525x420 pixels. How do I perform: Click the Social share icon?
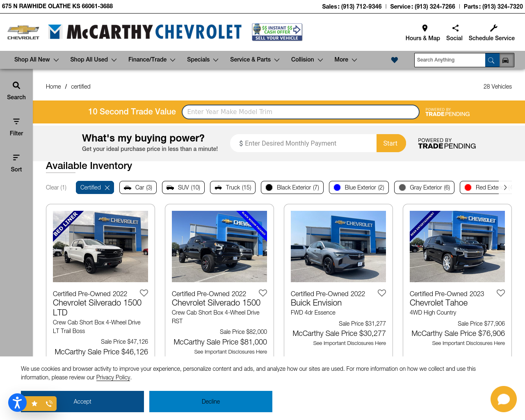[455, 28]
